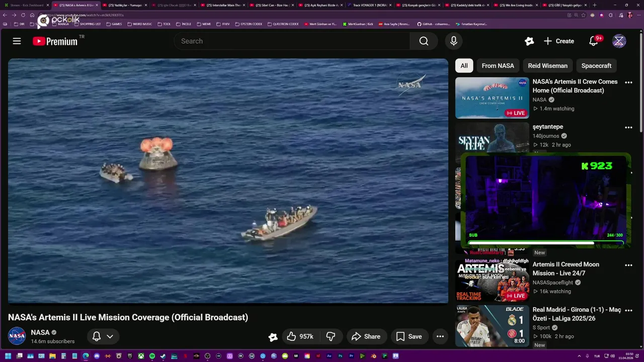This screenshot has width=644, height=362.
Task: Open Photoshop from the taskbar
Action: tap(340, 356)
